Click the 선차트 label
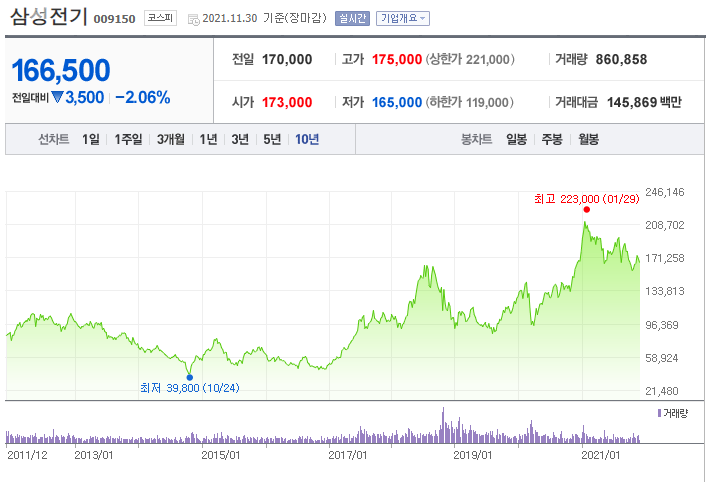Screen dimensions: 706x482 54,139
